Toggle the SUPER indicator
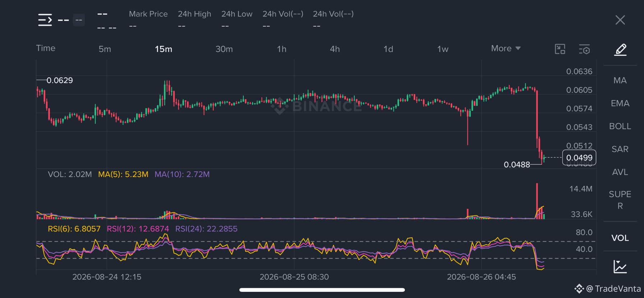This screenshot has height=298, width=644. [620, 200]
